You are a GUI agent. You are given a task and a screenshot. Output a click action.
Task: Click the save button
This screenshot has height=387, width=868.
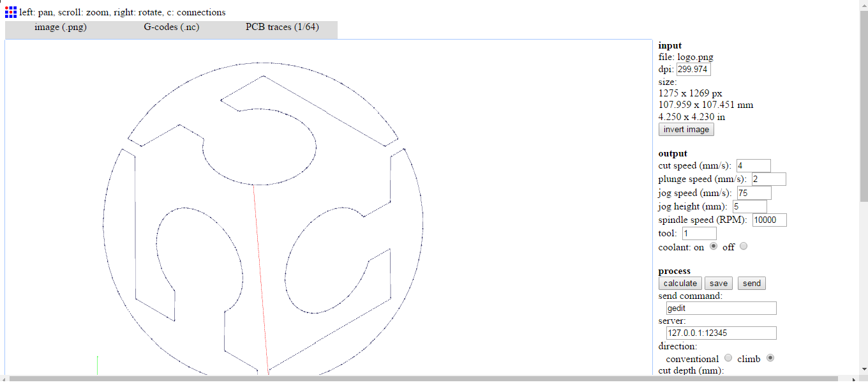tap(719, 283)
